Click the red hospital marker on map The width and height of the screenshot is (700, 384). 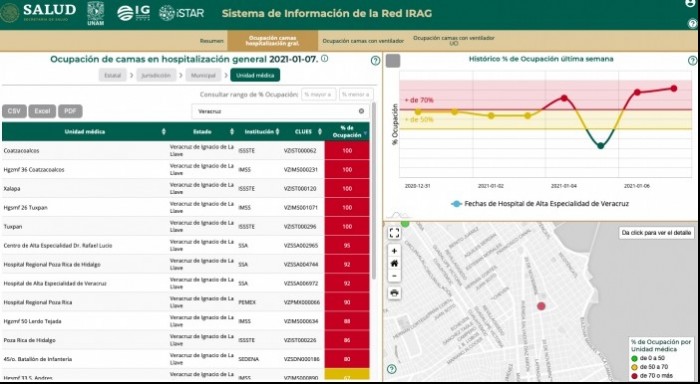coord(541,306)
